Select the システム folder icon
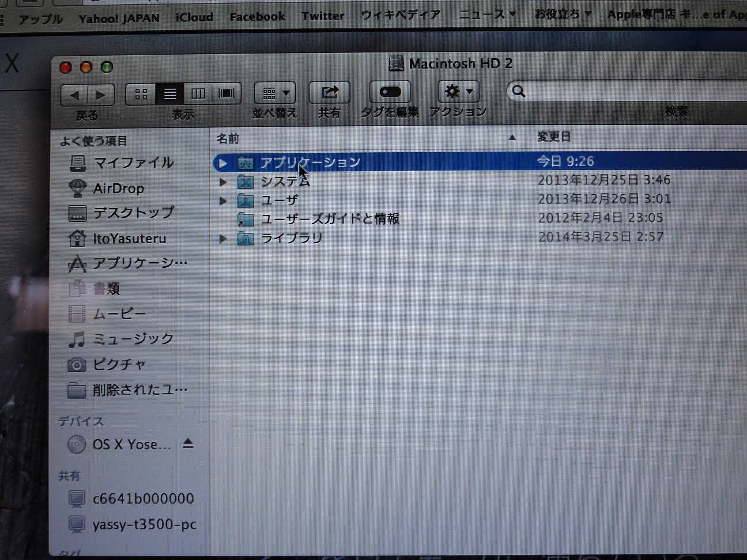 (246, 182)
